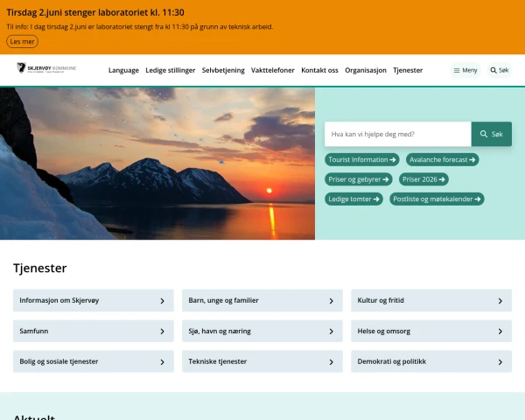Click chevron on Bolig og sosiale tjenester
The image size is (525, 420).
163,362
